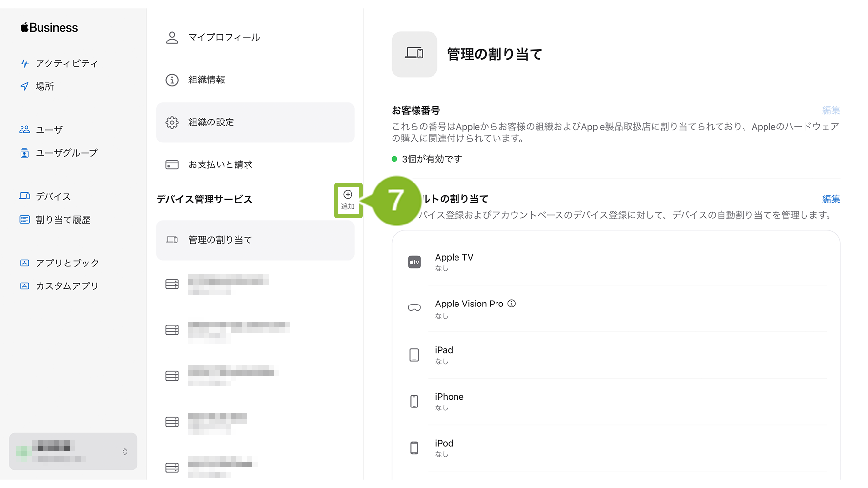Click the Apple Business logo
This screenshot has width=868, height=488.
(49, 28)
